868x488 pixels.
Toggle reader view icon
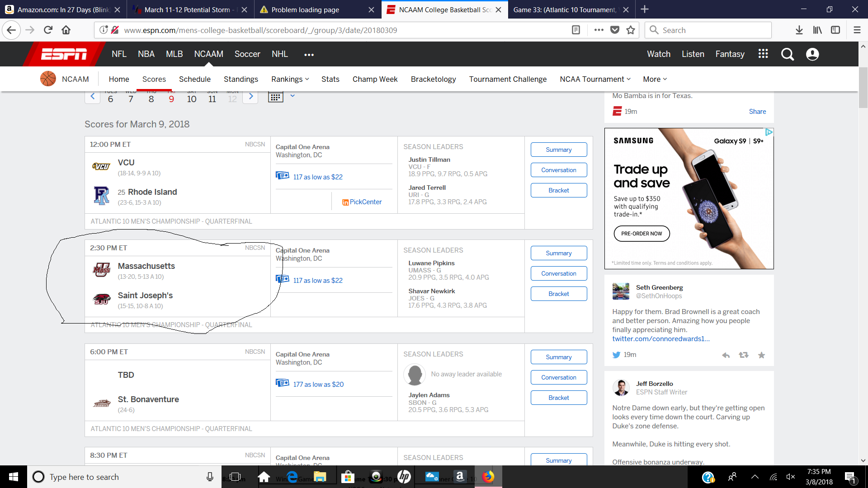click(576, 30)
